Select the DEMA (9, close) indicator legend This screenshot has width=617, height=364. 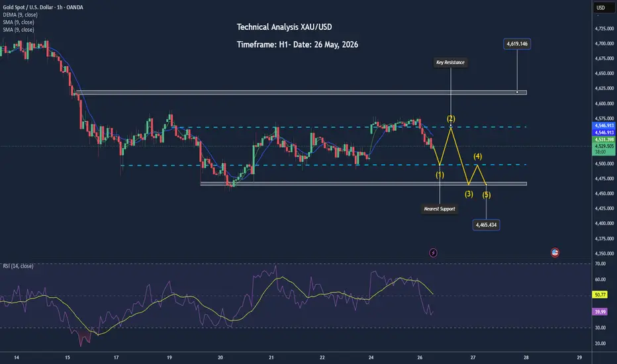coord(20,15)
